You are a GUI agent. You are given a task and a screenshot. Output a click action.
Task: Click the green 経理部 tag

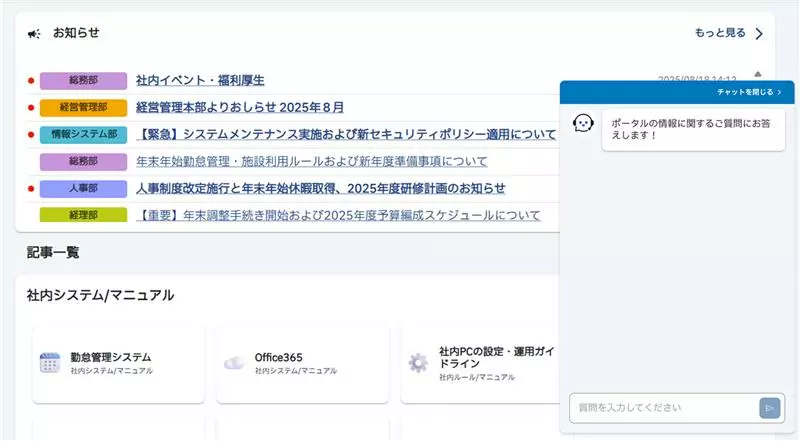point(84,215)
